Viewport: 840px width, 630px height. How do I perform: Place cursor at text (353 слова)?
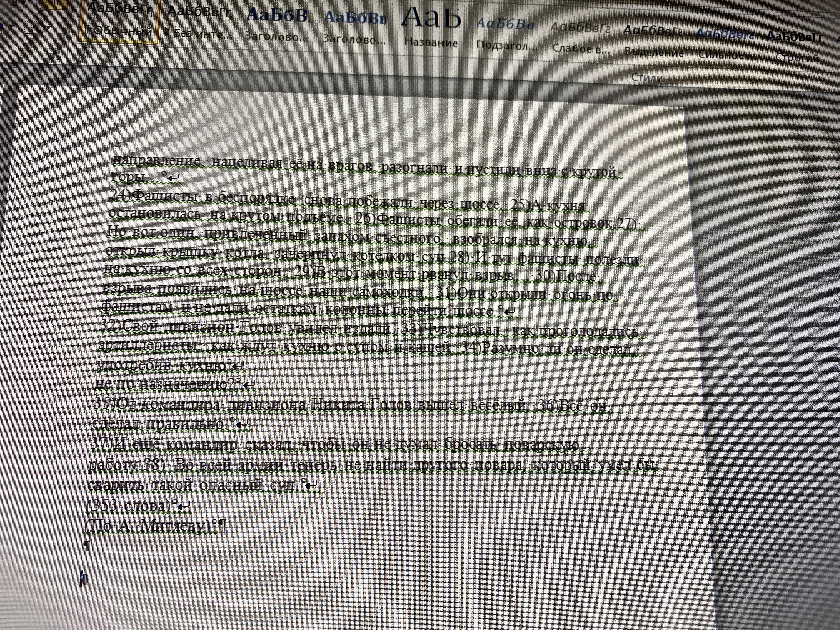tap(129, 506)
